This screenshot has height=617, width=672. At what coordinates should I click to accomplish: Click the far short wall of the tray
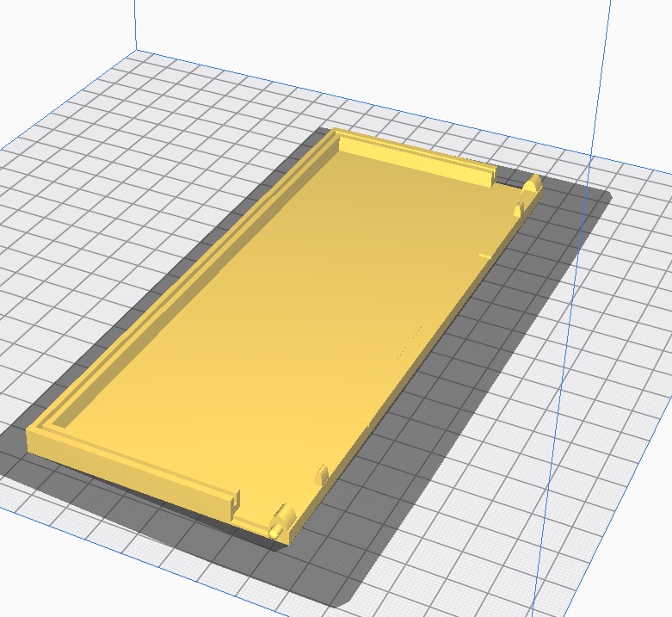pos(413,157)
